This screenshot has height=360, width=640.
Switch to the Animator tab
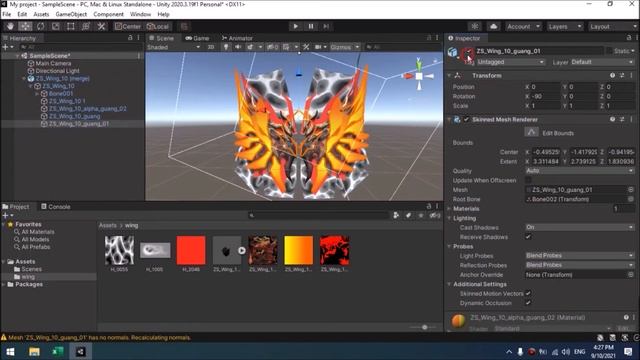[x=237, y=38]
